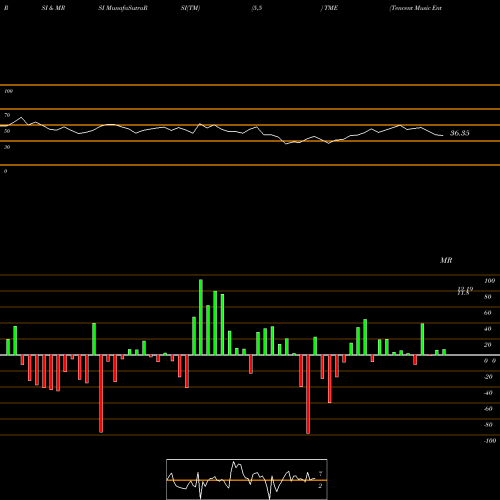Click the MR axis label 60

point(488,313)
